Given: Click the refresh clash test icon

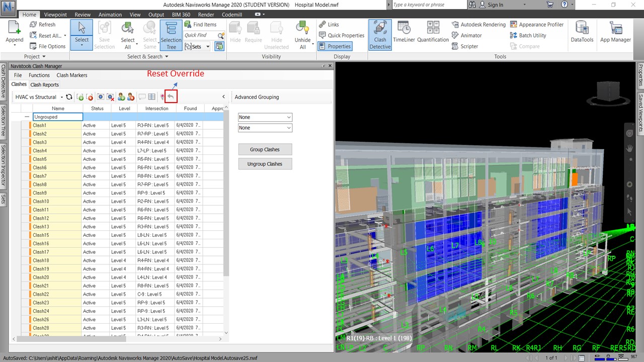Looking at the screenshot, I should coord(69,97).
